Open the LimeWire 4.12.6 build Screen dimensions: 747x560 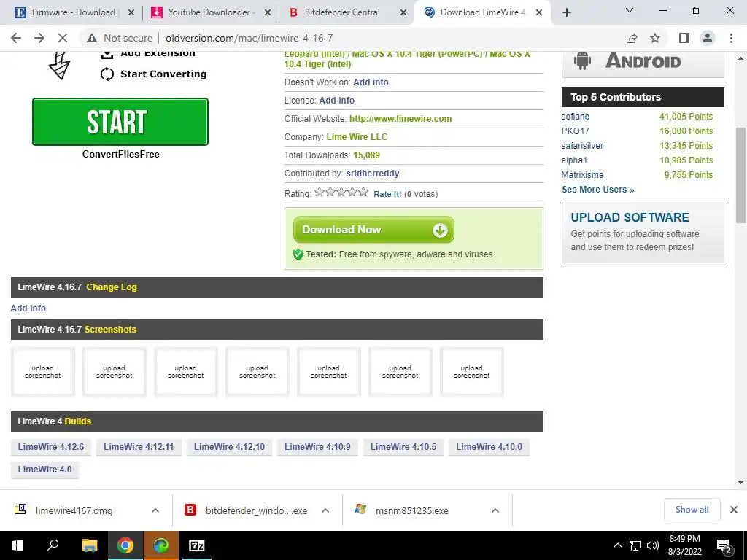click(51, 447)
